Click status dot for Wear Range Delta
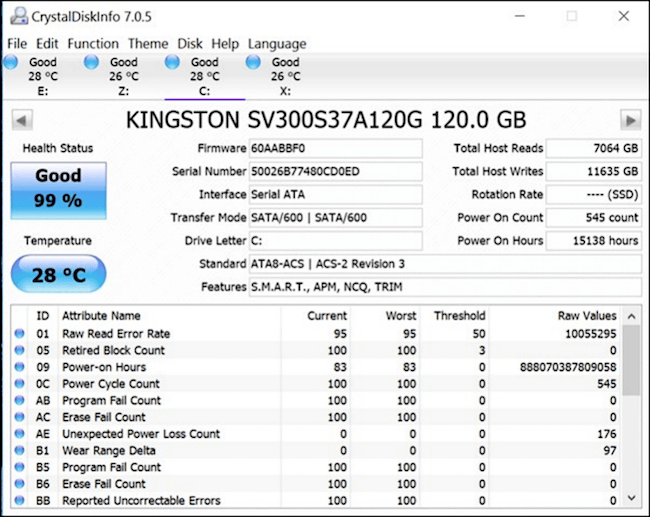The width and height of the screenshot is (650, 517). tap(19, 451)
